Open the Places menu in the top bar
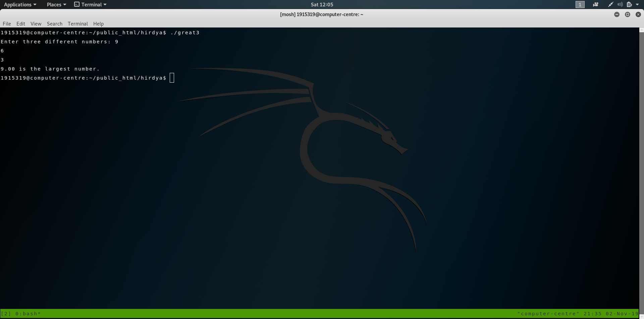The width and height of the screenshot is (644, 319). click(56, 4)
